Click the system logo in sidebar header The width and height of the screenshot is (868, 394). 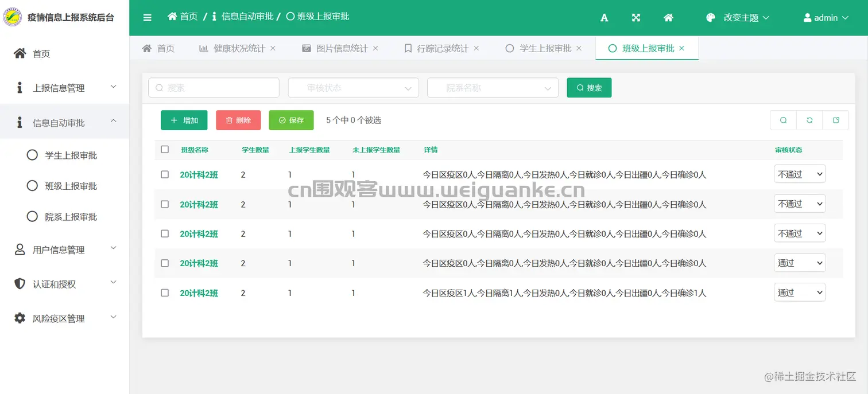click(x=13, y=17)
